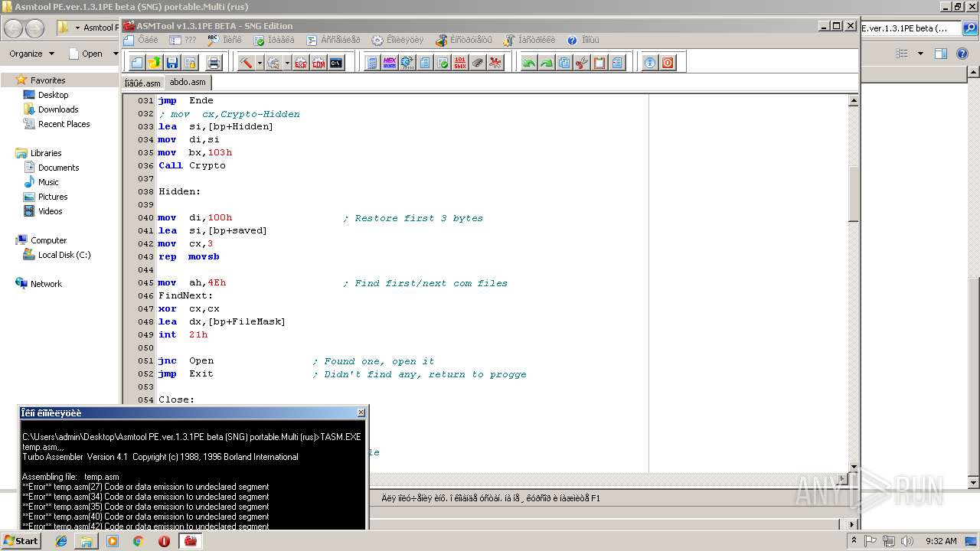The width and height of the screenshot is (980, 551).
Task: Click the Save all files icon
Action: (x=190, y=63)
